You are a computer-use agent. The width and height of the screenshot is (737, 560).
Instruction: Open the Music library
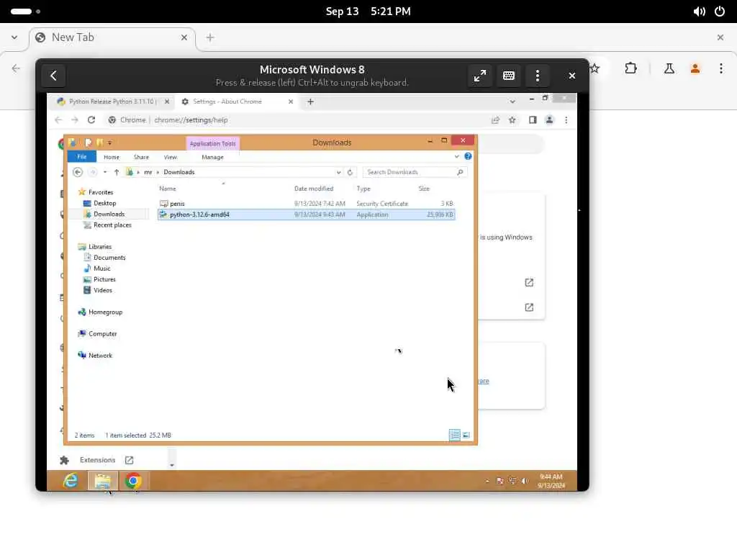click(x=101, y=268)
